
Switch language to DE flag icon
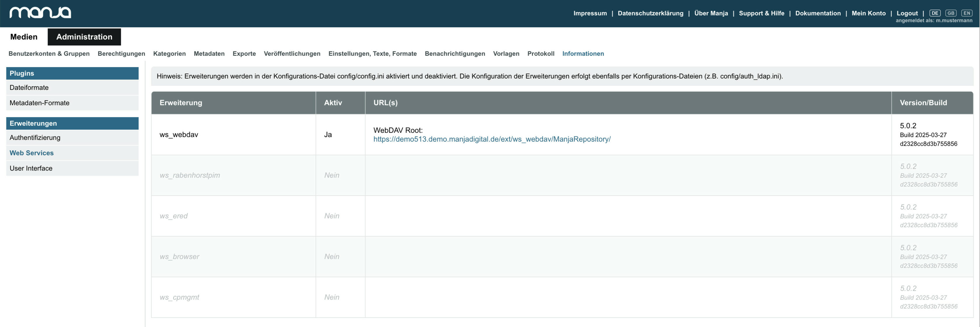click(x=935, y=13)
